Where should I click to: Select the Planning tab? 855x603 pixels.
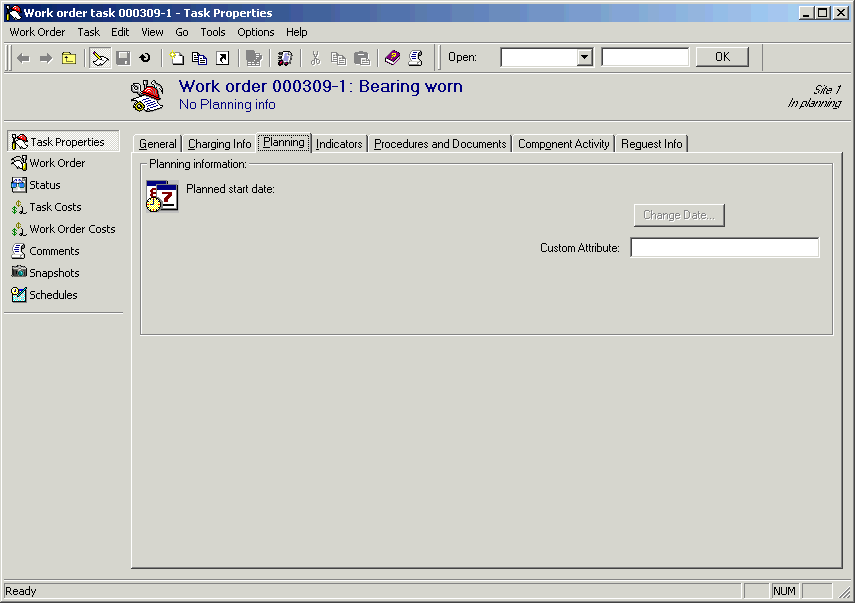pos(284,142)
